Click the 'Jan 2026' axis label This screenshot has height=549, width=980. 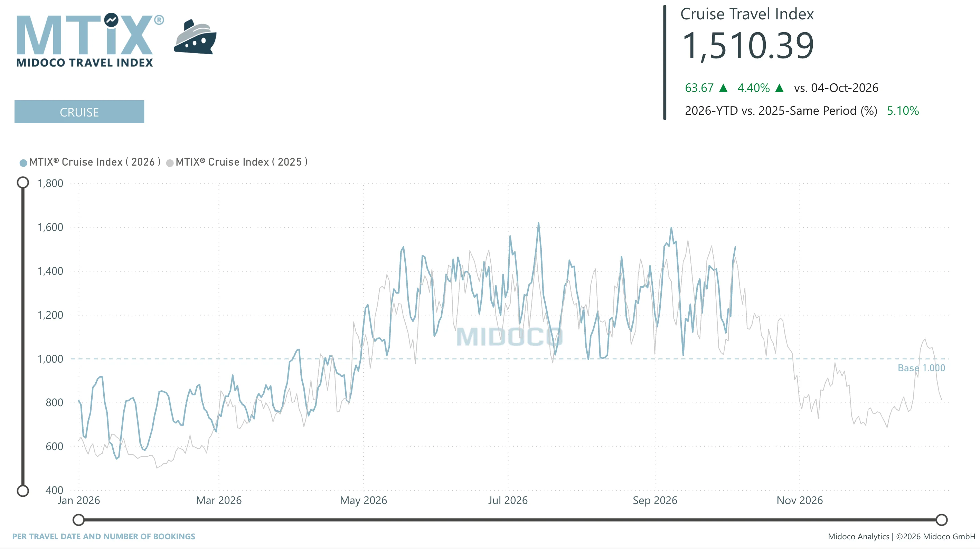pos(79,500)
